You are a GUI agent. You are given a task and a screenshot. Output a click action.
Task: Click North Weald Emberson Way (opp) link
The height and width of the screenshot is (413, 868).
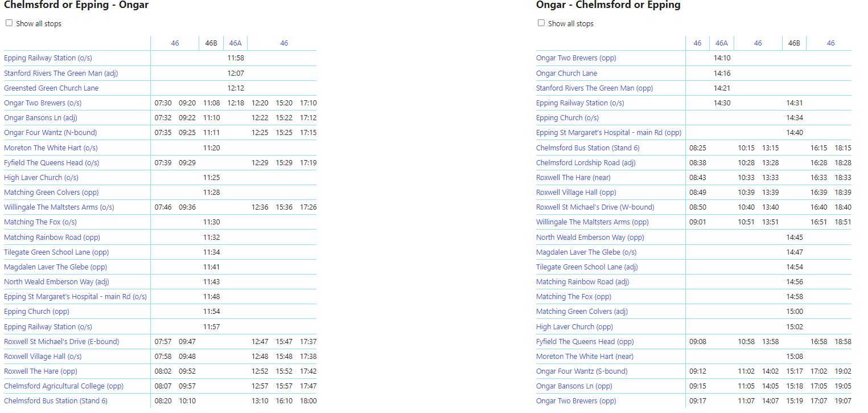point(590,238)
